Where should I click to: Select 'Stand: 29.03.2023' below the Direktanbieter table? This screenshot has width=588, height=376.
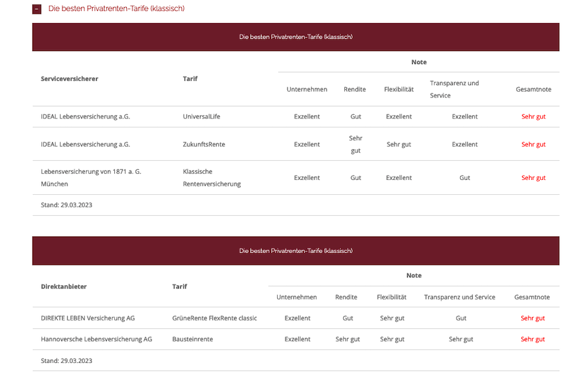click(67, 360)
